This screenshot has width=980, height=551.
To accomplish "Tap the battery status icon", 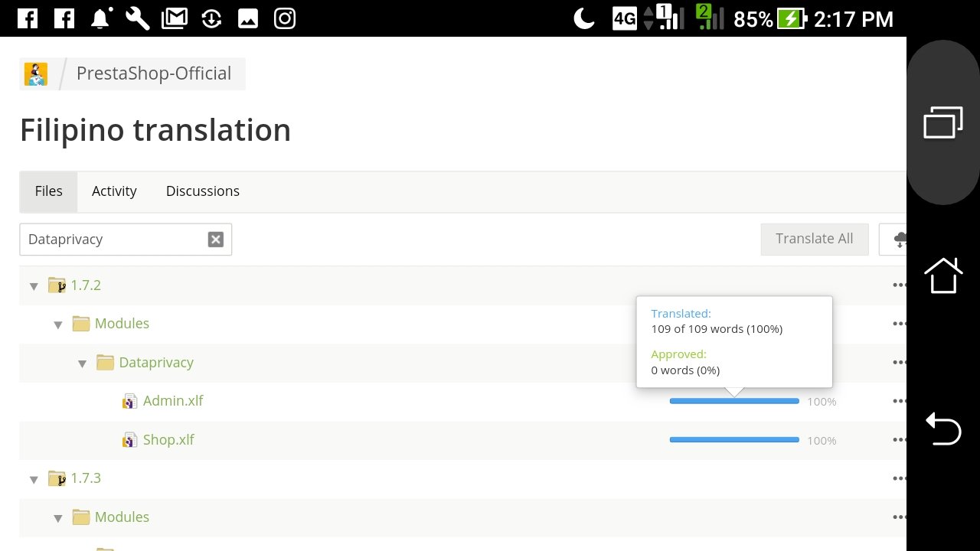I will click(x=792, y=18).
